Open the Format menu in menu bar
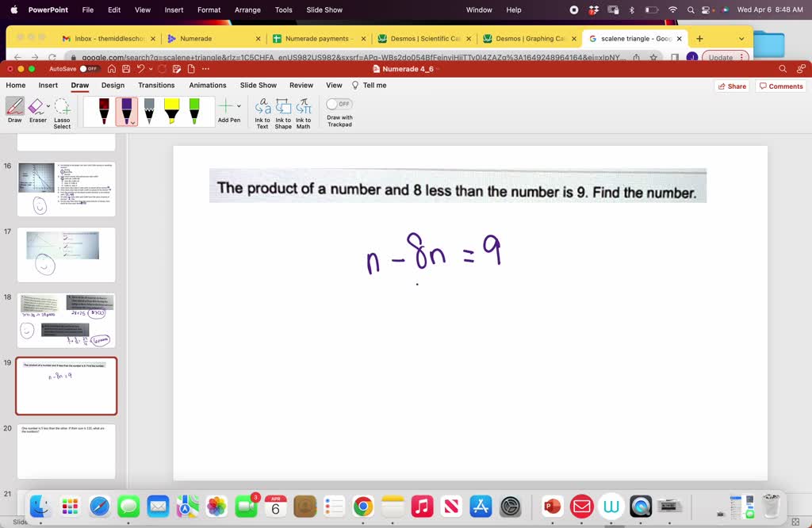The width and height of the screenshot is (812, 528). point(209,10)
